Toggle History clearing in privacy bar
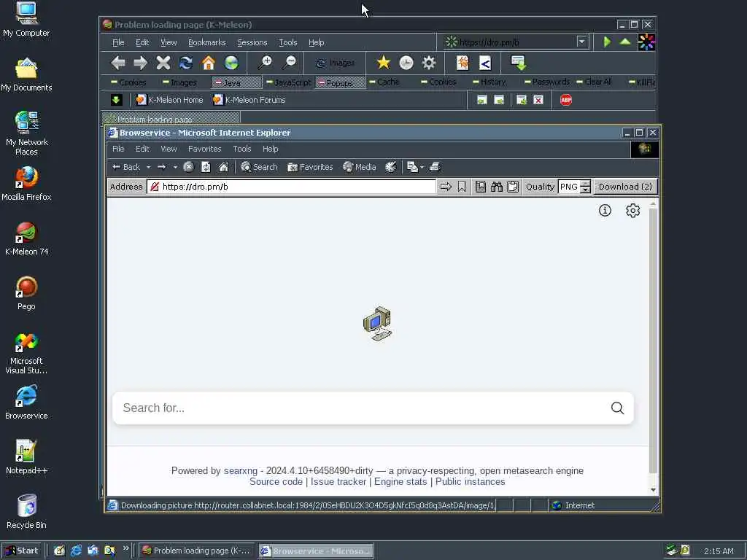This screenshot has width=747, height=560. tap(489, 82)
